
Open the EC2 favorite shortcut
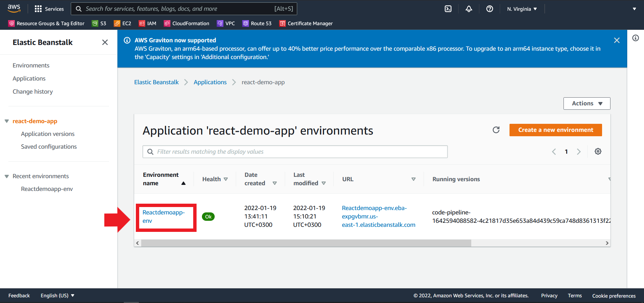122,23
